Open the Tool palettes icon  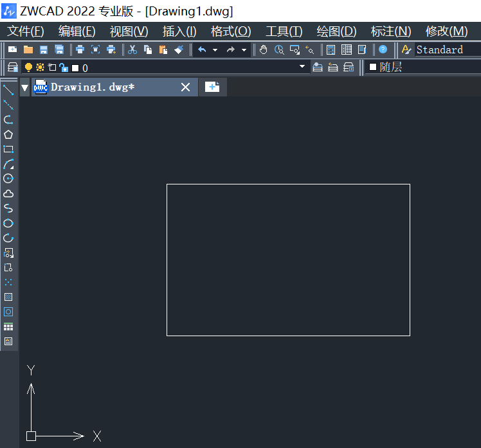tap(362, 49)
